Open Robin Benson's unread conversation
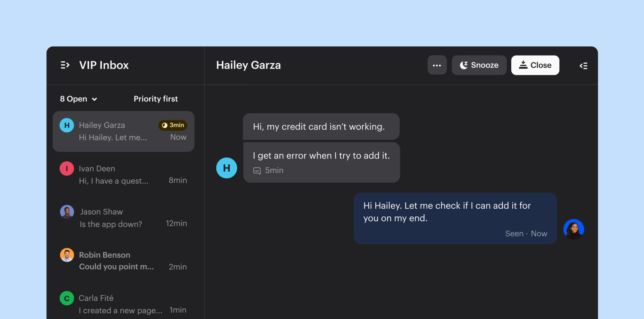Image resolution: width=644 pixels, height=319 pixels. pyautogui.click(x=124, y=261)
